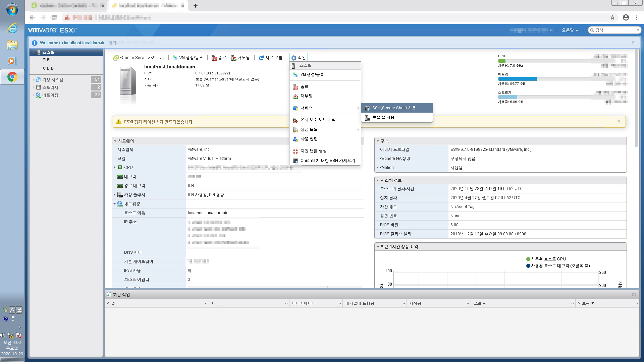This screenshot has width=644, height=362.
Task: Open Chrome three-dot menu
Action: (637, 17)
